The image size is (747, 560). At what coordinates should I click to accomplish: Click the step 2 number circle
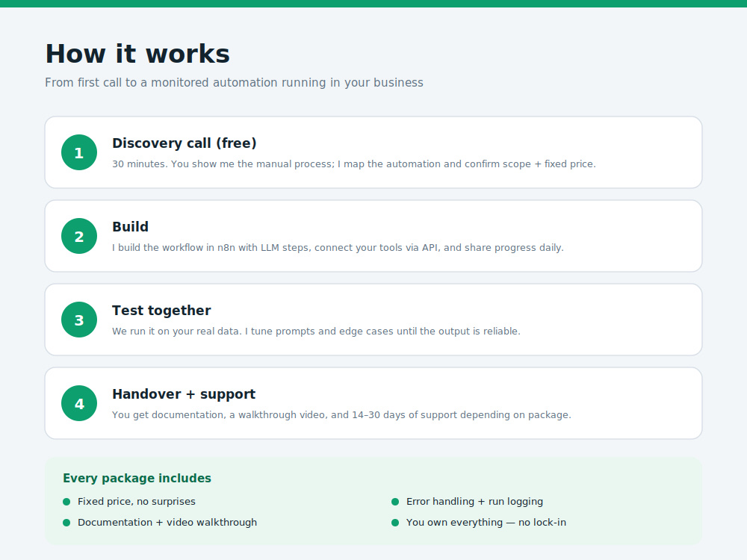pyautogui.click(x=79, y=236)
